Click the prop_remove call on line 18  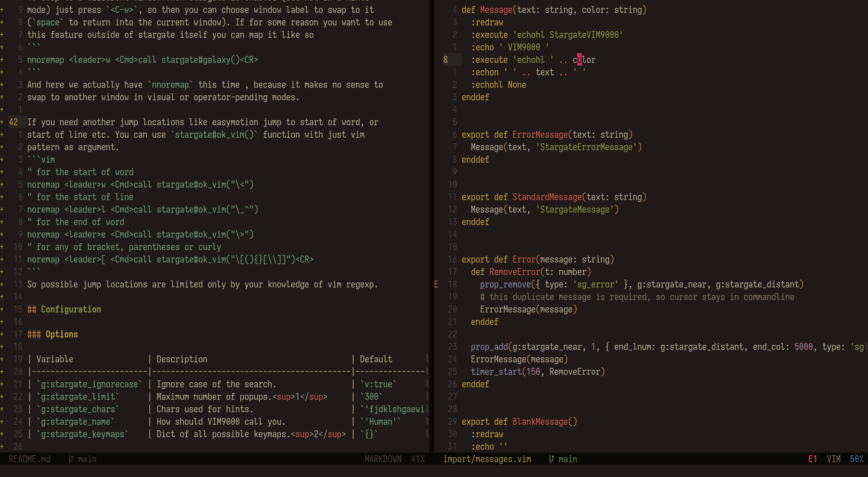pos(642,284)
